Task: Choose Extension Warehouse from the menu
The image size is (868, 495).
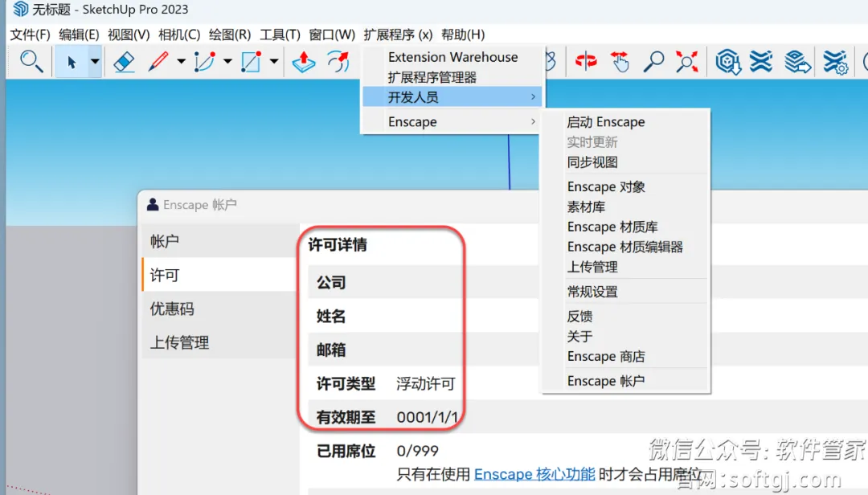Action: pos(452,57)
